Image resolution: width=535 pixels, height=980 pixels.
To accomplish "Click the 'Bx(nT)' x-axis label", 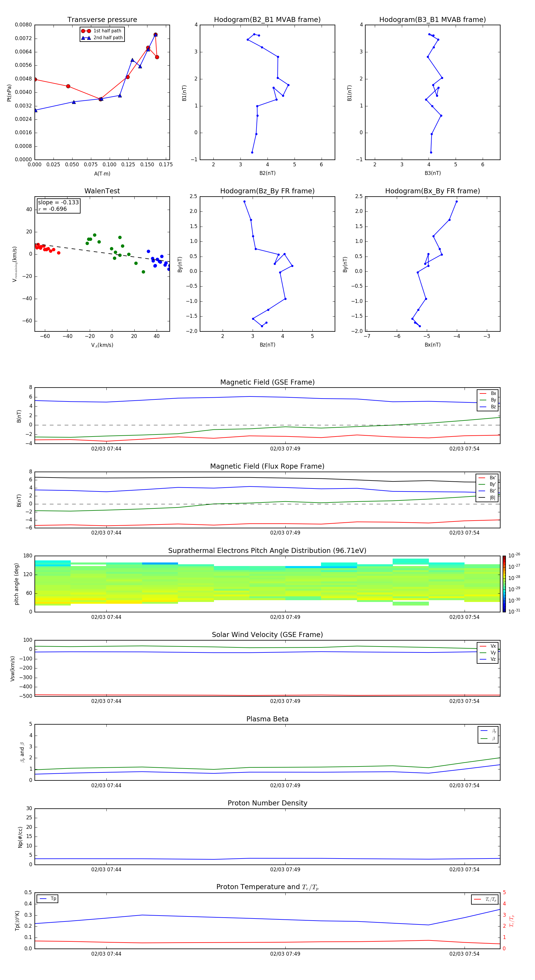I will click(x=432, y=345).
